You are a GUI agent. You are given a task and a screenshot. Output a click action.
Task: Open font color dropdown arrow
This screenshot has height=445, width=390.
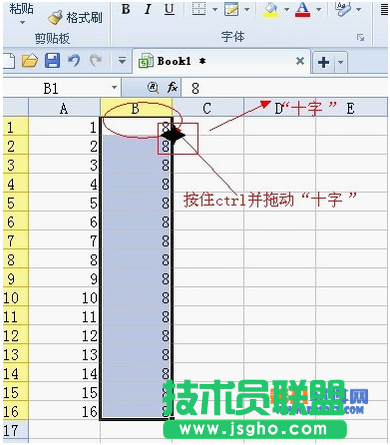(318, 9)
